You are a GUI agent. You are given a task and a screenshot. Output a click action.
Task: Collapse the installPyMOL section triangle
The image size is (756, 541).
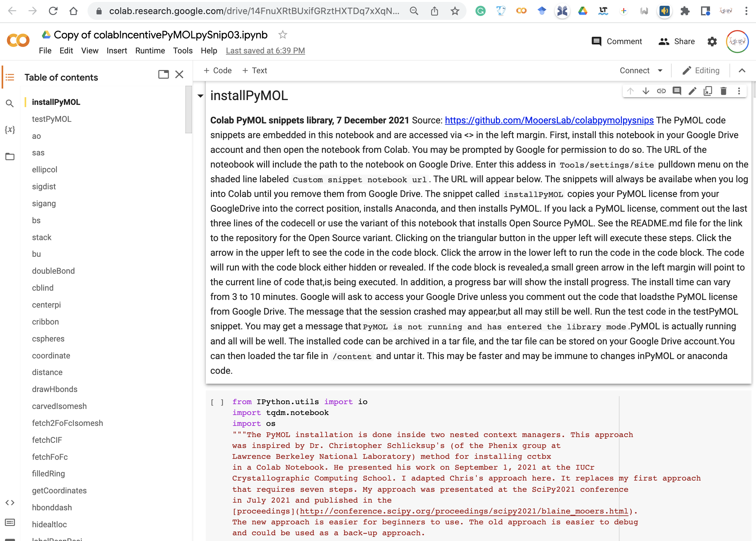200,96
